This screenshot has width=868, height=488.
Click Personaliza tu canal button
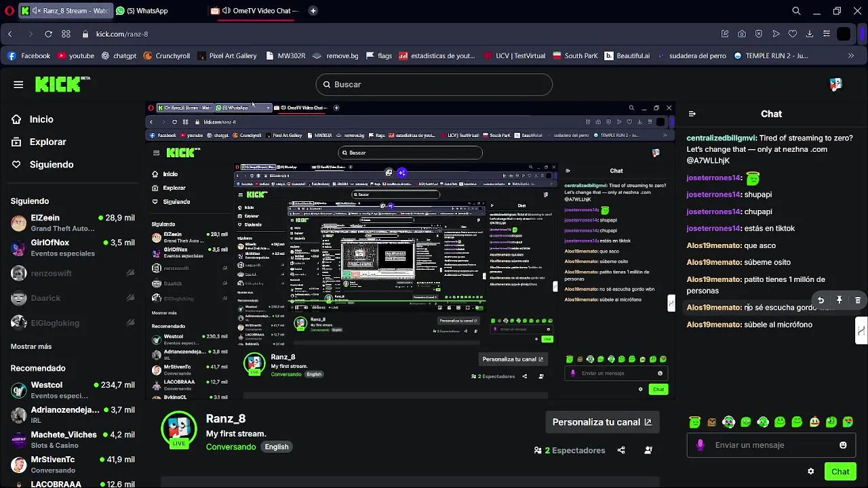(601, 422)
